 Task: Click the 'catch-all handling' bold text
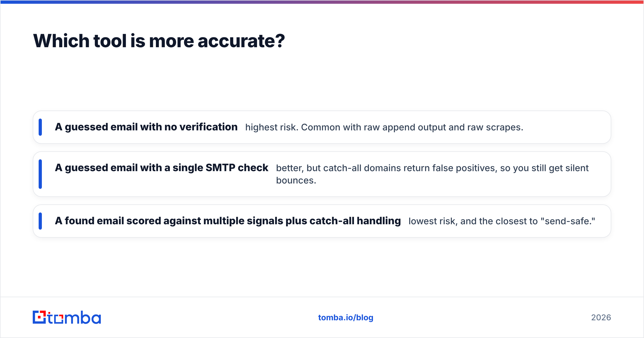click(x=355, y=221)
